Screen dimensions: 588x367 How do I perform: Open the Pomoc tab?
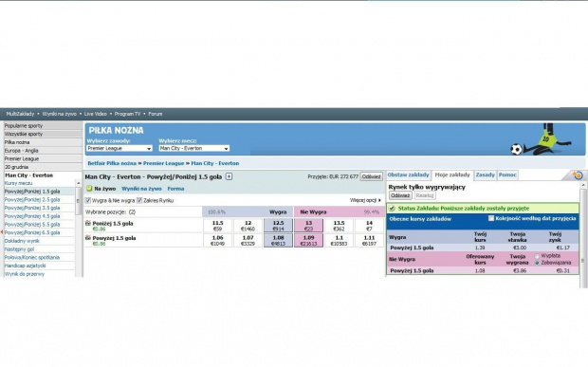pyautogui.click(x=507, y=174)
